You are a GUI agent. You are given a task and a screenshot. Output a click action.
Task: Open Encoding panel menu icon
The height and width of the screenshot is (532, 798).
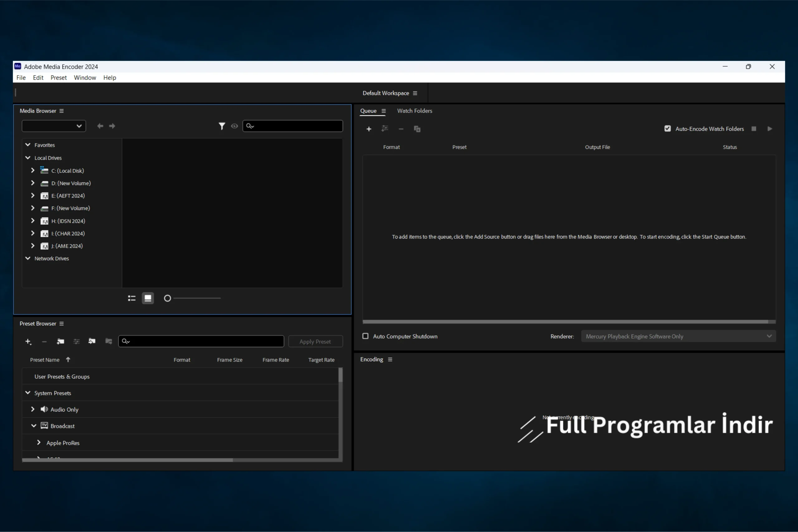[x=390, y=359]
